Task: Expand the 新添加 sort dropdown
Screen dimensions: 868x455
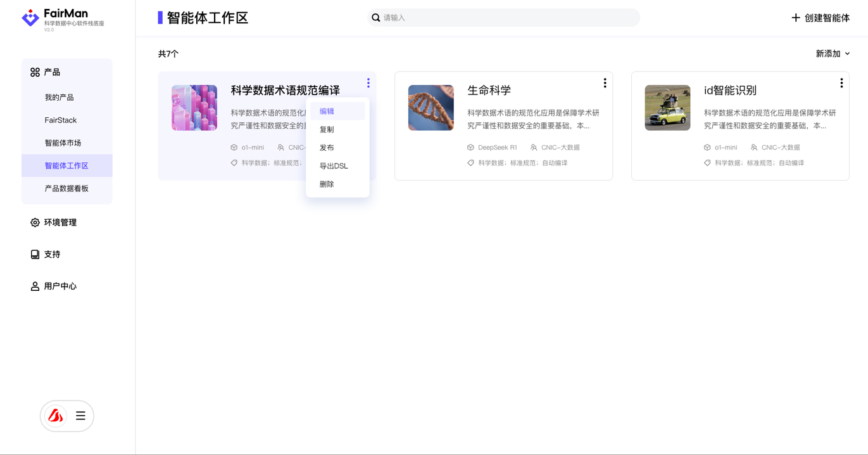Action: tap(832, 54)
